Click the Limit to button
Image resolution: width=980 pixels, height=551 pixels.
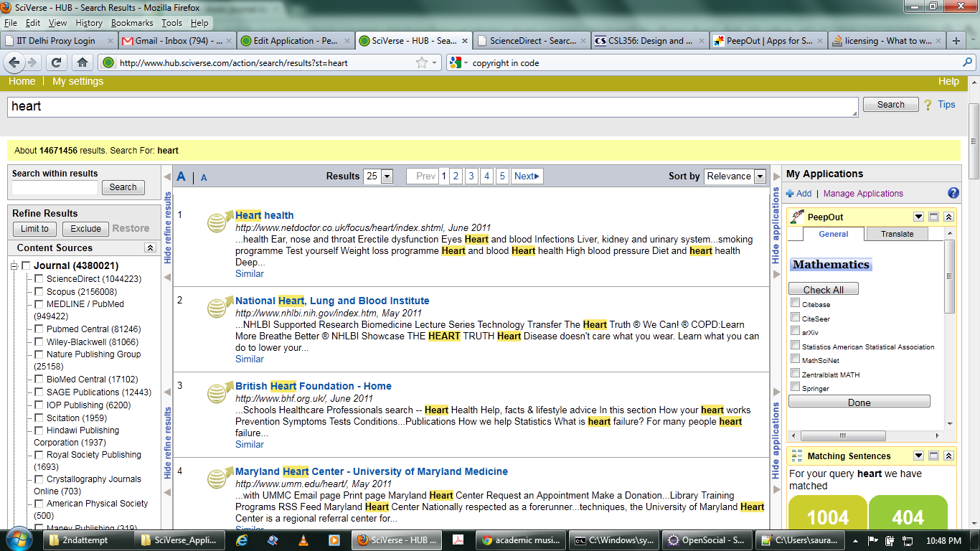(x=34, y=229)
